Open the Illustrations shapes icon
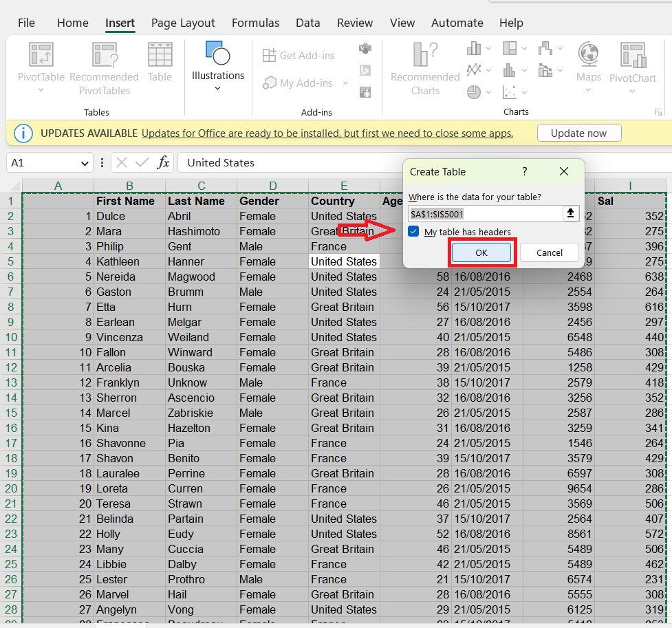 coord(218,53)
